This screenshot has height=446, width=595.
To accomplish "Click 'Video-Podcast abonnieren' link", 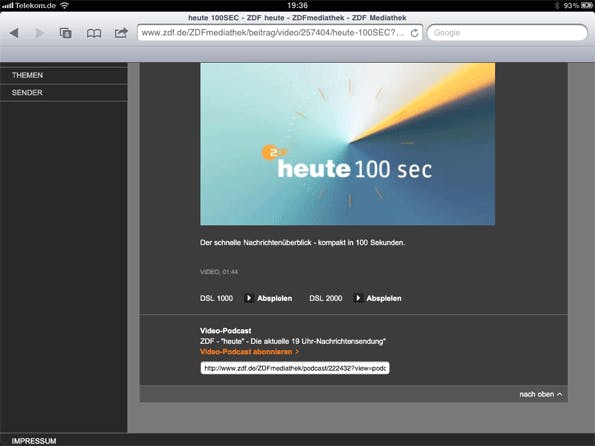I will pos(249,352).
